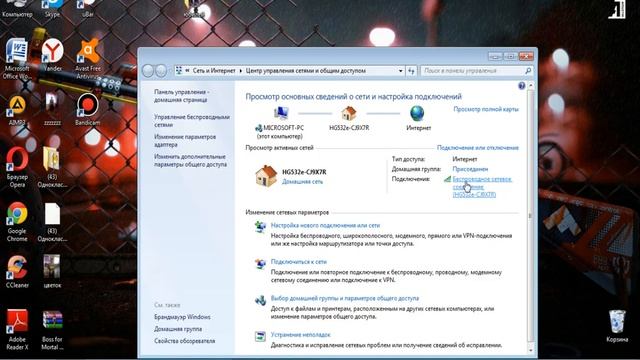The height and width of the screenshot is (360, 640).
Task: Launch Bandicam desktop shortcut
Action: 87,109
